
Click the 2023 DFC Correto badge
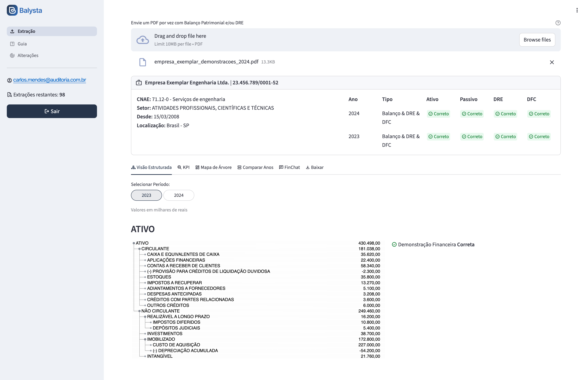coord(539,137)
